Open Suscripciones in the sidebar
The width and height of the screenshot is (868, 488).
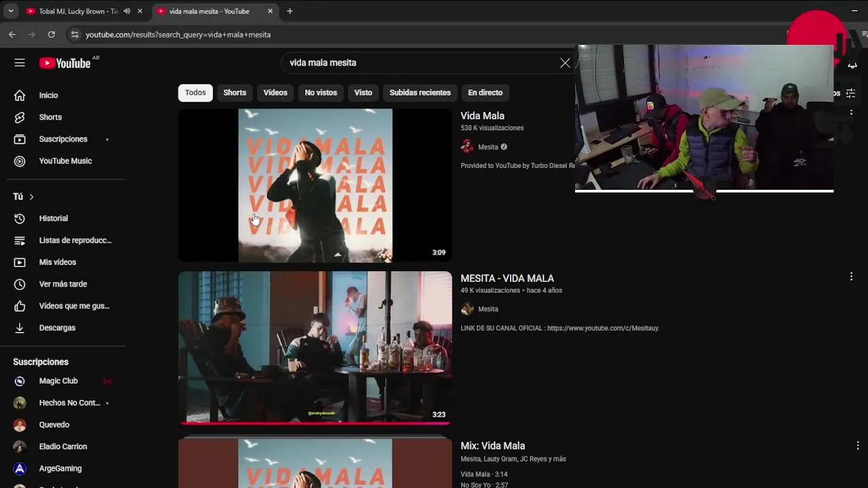click(x=62, y=139)
